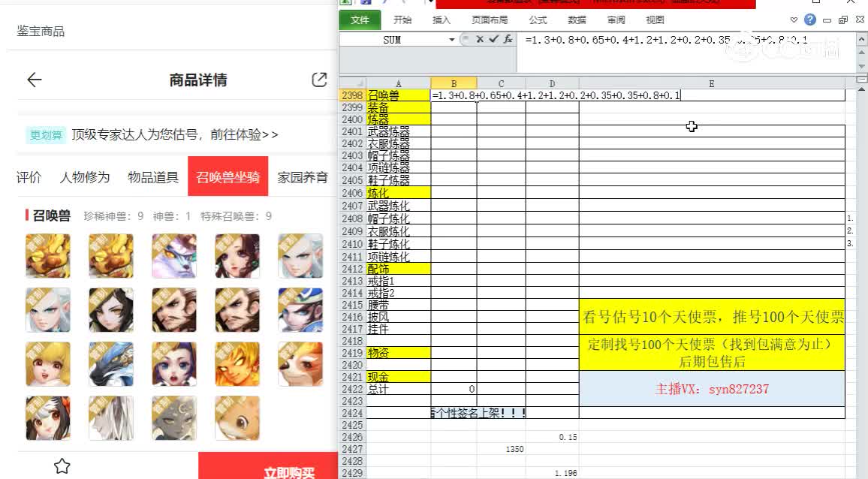868x479 pixels.
Task: Open the 公式 ribbon tab
Action: 538,20
